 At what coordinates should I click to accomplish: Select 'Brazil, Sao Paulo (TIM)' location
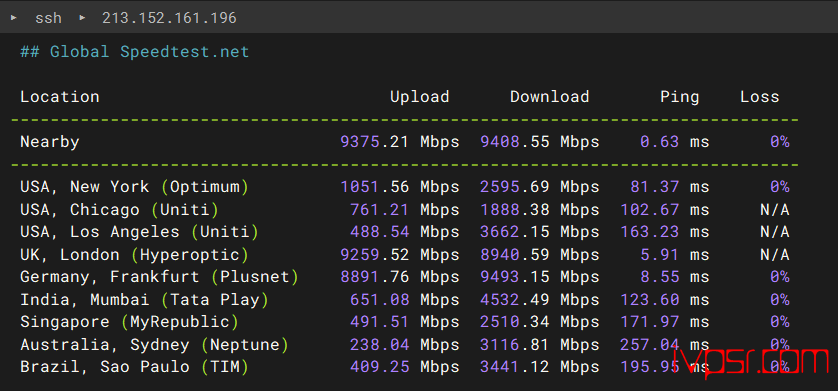click(135, 367)
